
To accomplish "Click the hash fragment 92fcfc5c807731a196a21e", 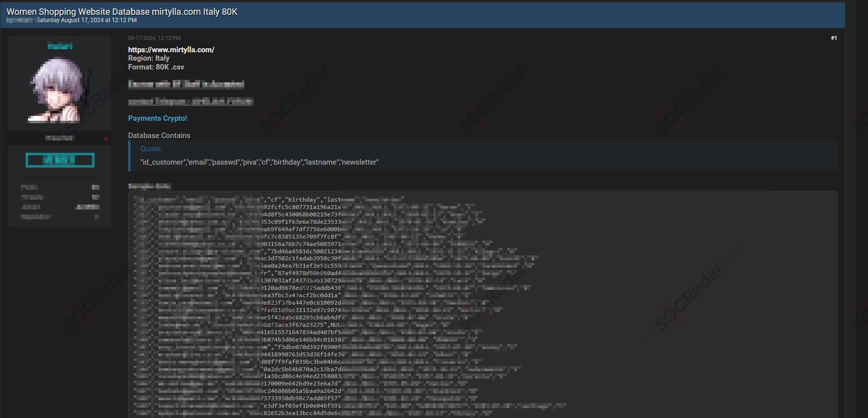I will click(301, 207).
